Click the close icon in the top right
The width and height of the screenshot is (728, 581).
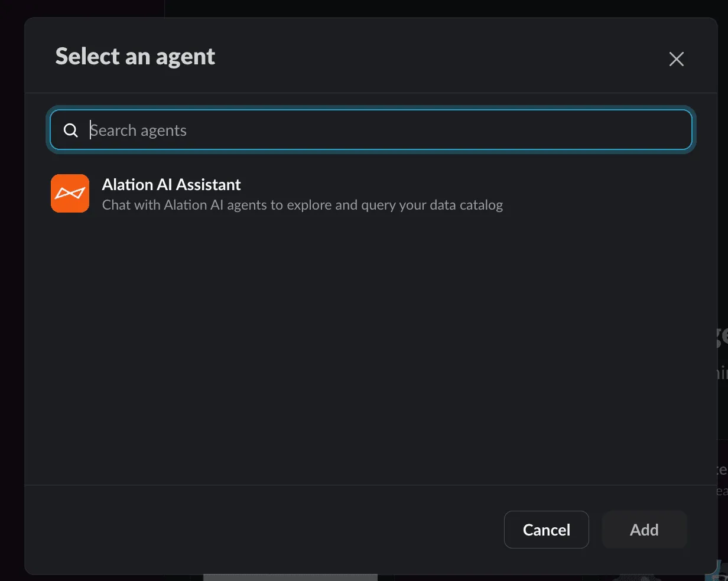[x=676, y=59]
